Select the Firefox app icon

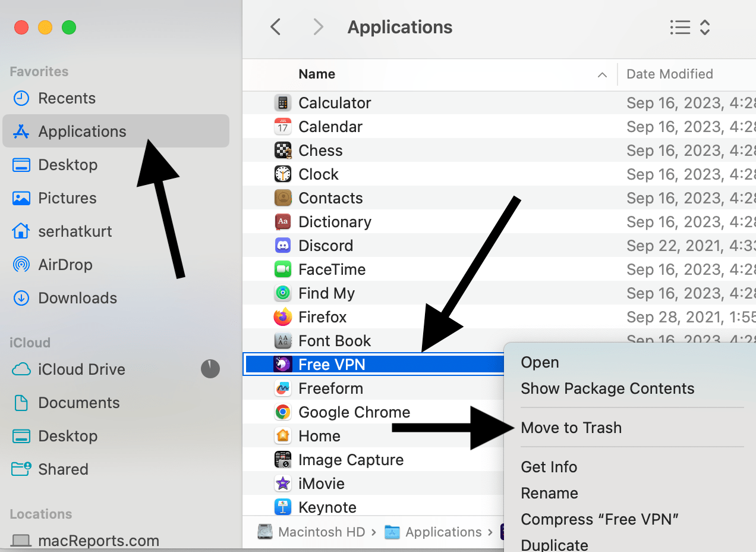click(x=283, y=317)
